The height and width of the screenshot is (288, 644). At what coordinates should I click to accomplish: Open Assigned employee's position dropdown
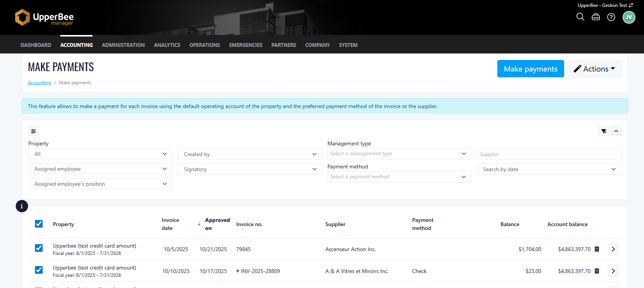pos(100,184)
